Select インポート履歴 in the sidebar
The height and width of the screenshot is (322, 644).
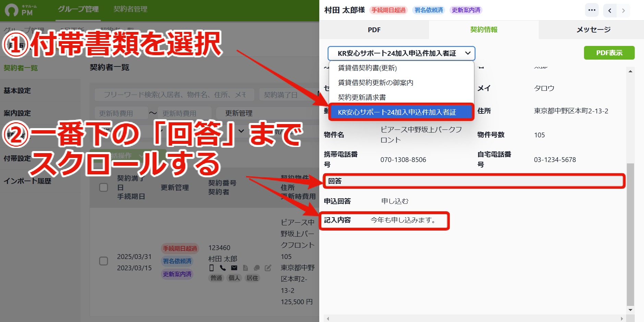click(x=27, y=181)
